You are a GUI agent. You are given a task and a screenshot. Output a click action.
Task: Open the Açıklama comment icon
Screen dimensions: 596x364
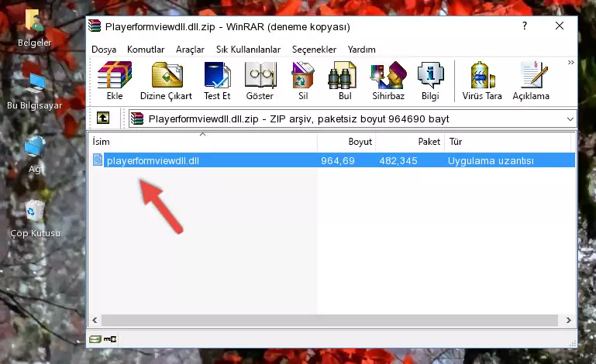pyautogui.click(x=531, y=81)
